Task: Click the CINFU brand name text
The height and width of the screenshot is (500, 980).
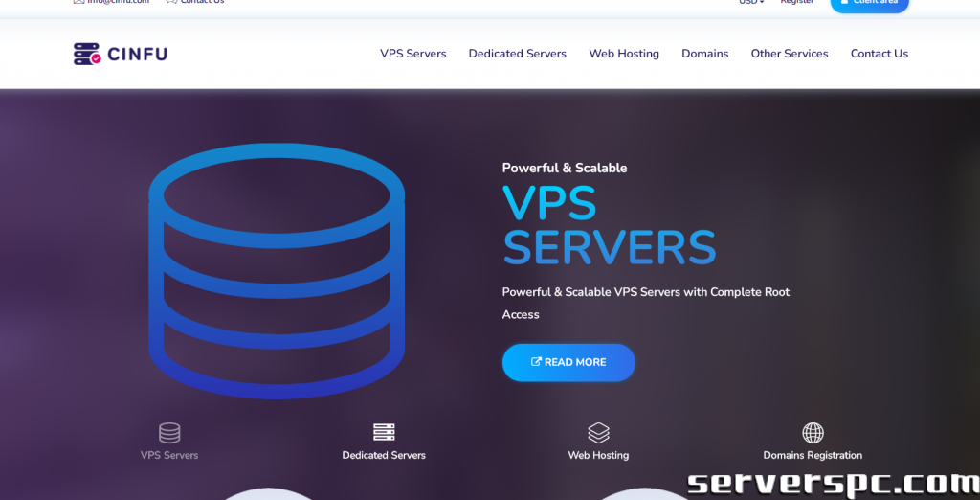Action: 137,55
